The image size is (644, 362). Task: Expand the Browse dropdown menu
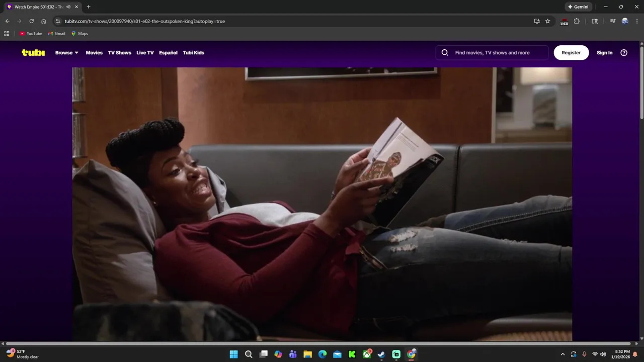coord(67,53)
